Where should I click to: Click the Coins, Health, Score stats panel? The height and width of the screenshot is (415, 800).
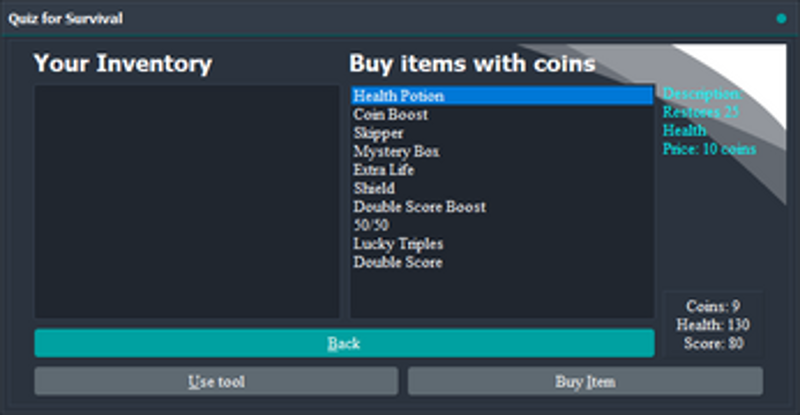[713, 324]
